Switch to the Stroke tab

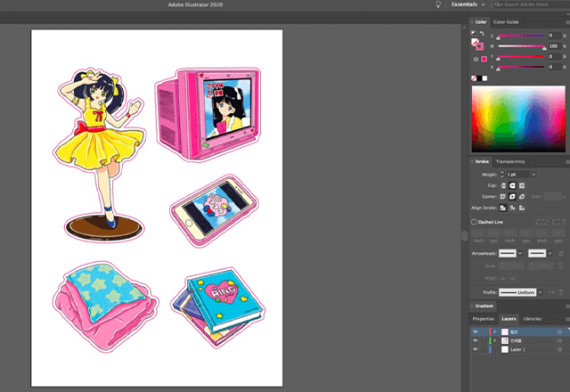(482, 161)
